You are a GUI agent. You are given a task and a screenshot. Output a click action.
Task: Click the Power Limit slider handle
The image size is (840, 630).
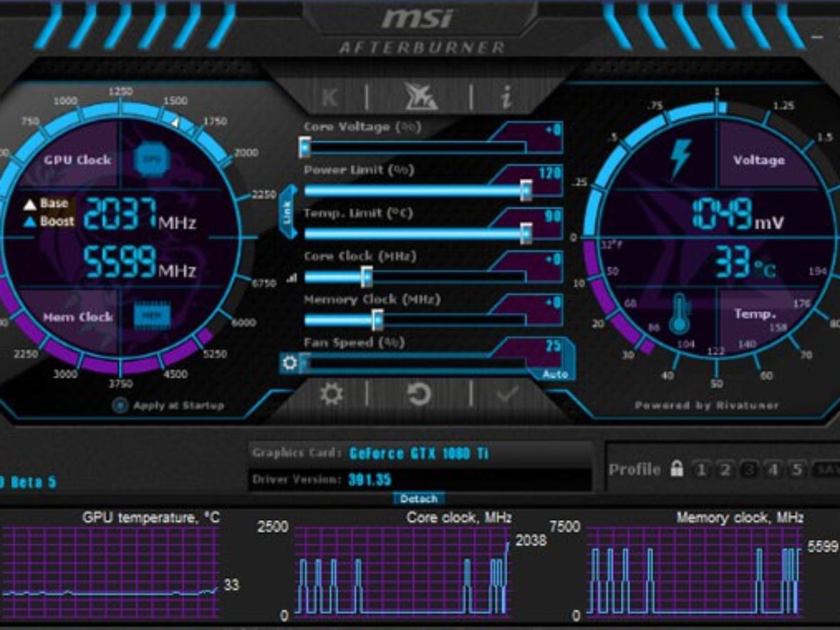point(526,190)
